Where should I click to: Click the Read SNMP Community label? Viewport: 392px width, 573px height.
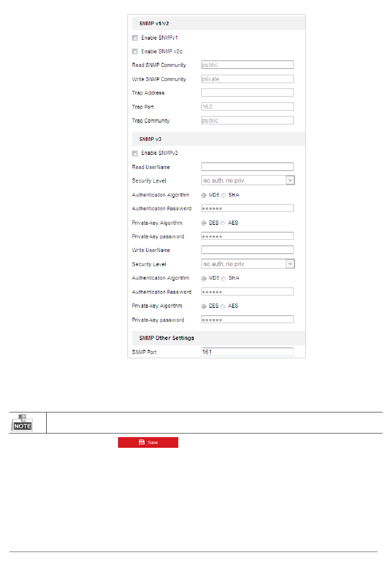[159, 65]
